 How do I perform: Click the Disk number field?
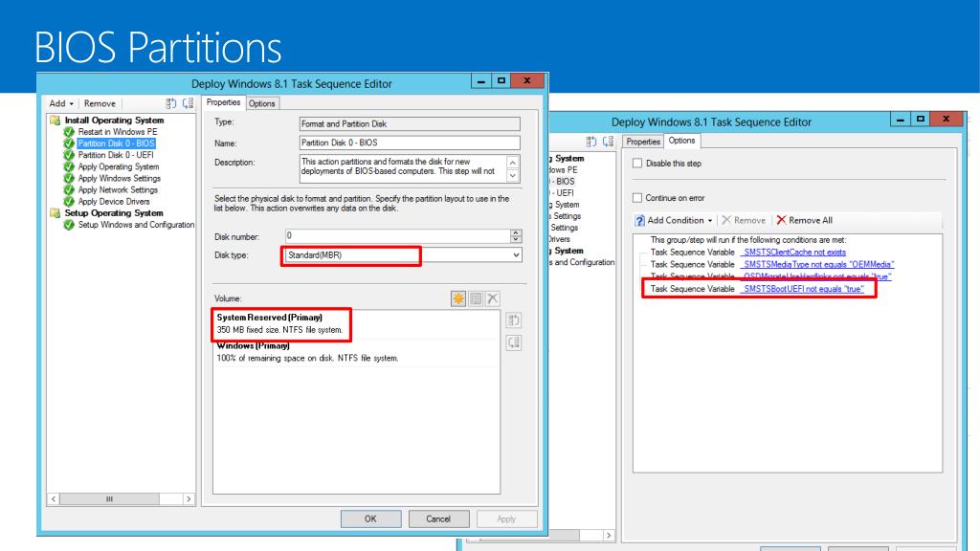[397, 235]
